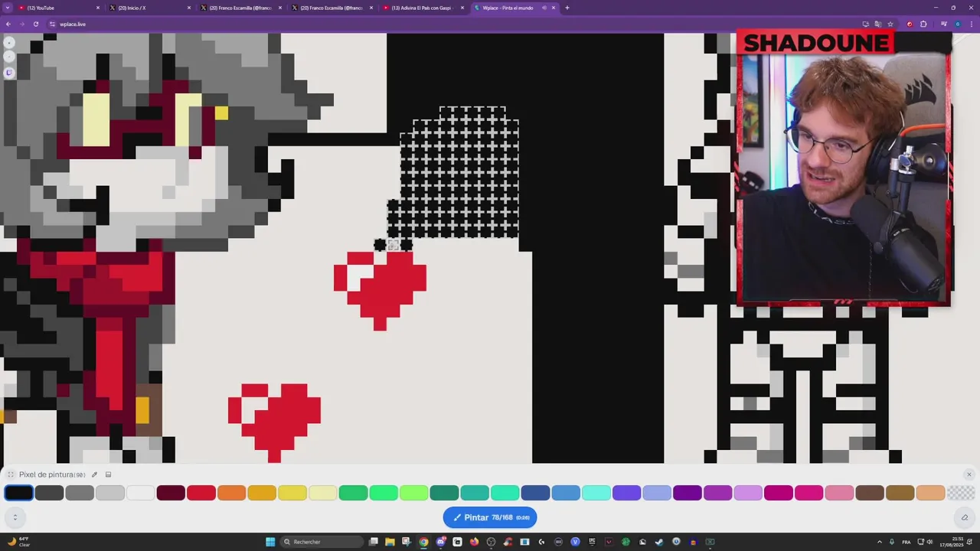
Task: Click the pencil icon beside Pixel de pintura
Action: click(x=94, y=474)
